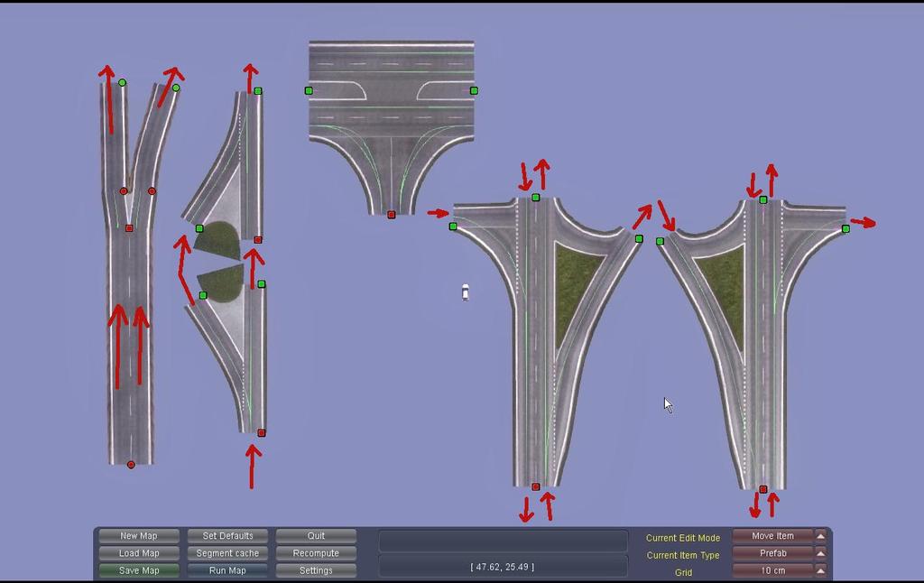Select the green node at the top of the T-junction prefab
The height and width of the screenshot is (583, 924).
pyautogui.click(x=308, y=90)
